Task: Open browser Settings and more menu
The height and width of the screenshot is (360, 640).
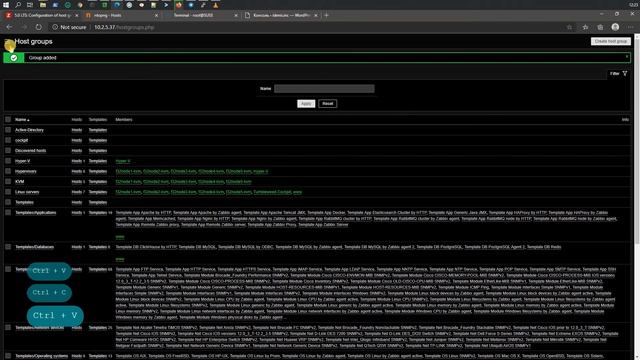Action: click(631, 27)
